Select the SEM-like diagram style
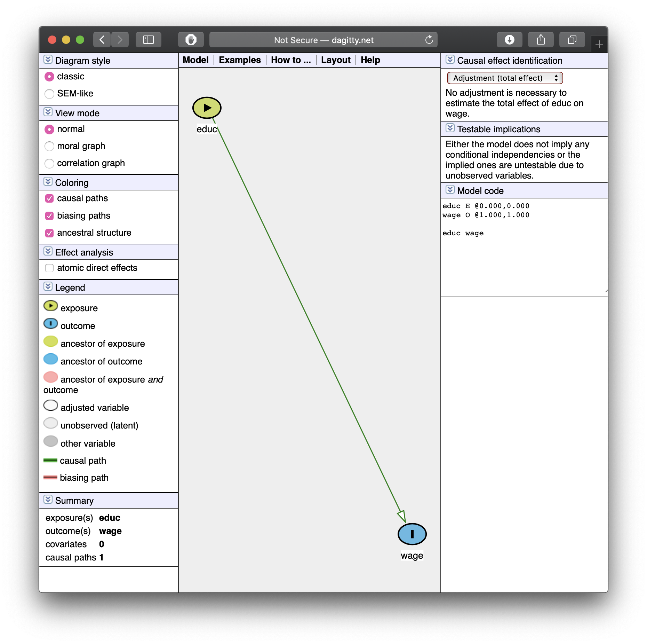This screenshot has height=644, width=647. [49, 94]
